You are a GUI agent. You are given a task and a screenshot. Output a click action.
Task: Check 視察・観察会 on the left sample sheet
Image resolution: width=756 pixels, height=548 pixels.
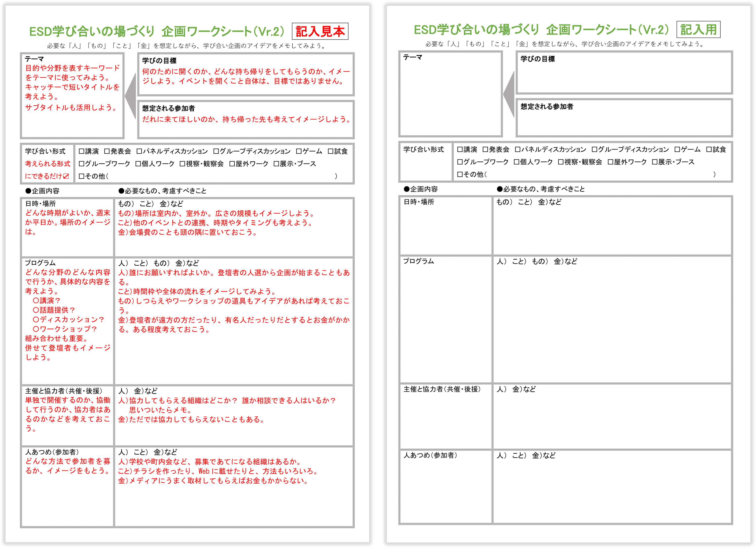(x=182, y=164)
